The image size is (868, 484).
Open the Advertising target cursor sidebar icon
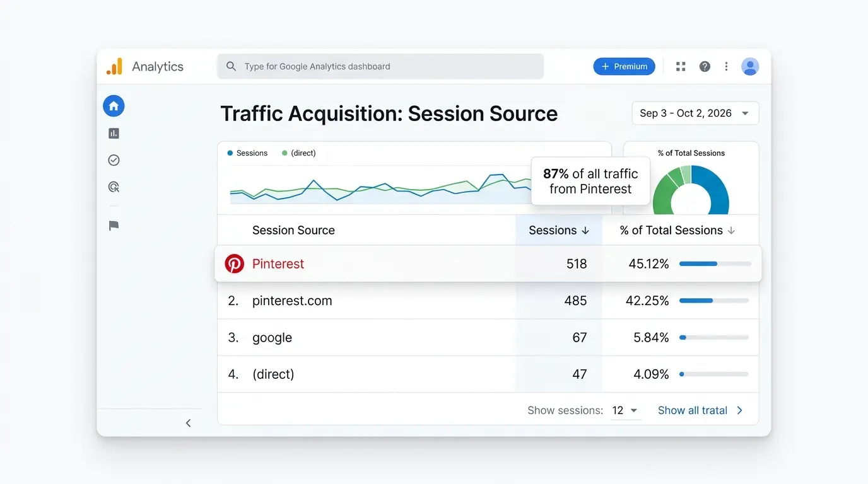click(114, 187)
